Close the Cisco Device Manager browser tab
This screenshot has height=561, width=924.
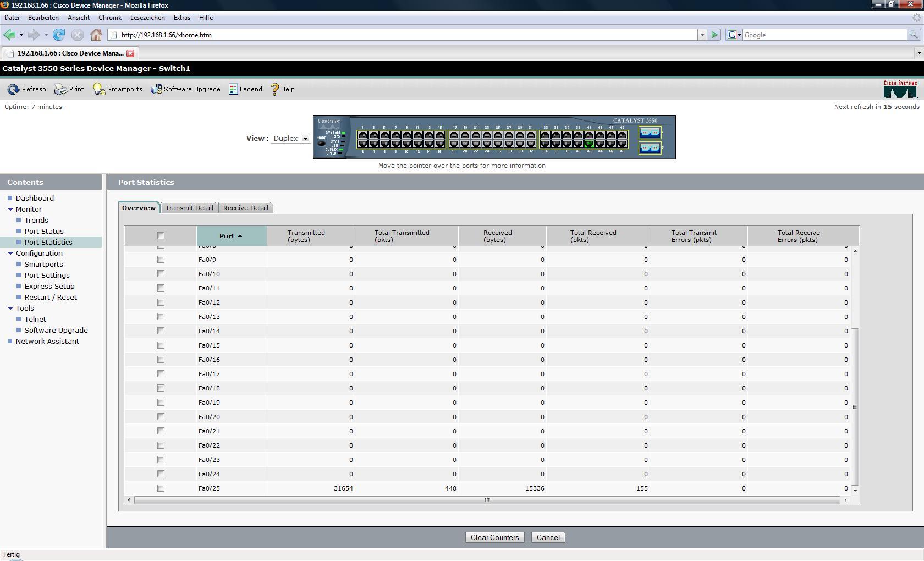130,53
